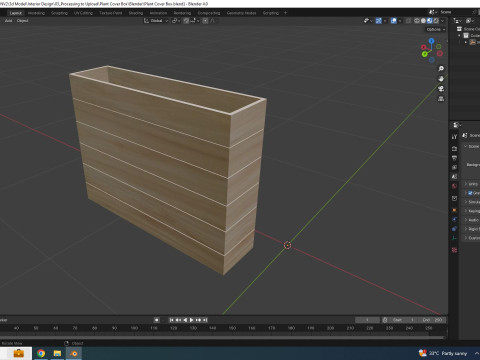This screenshot has height=360, width=480.
Task: Open the Animation workspace tab
Action: point(158,13)
